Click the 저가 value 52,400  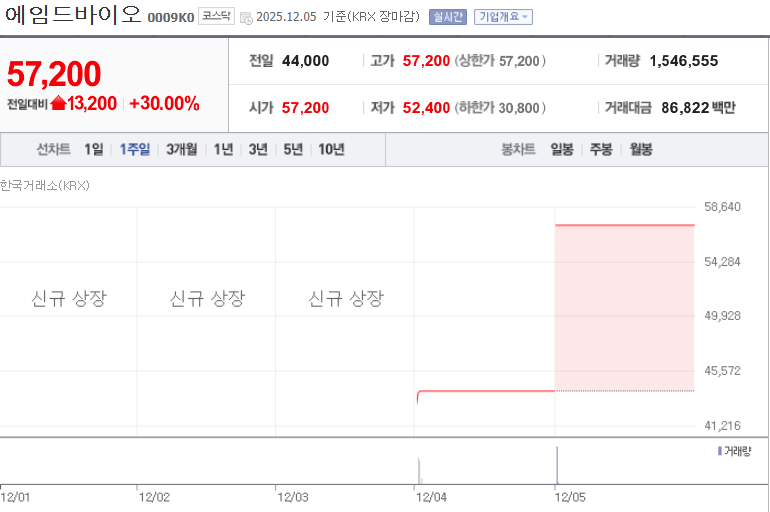tap(426, 108)
